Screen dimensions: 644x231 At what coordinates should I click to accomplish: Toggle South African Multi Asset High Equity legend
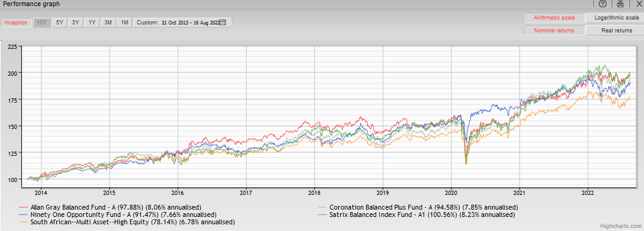127,222
